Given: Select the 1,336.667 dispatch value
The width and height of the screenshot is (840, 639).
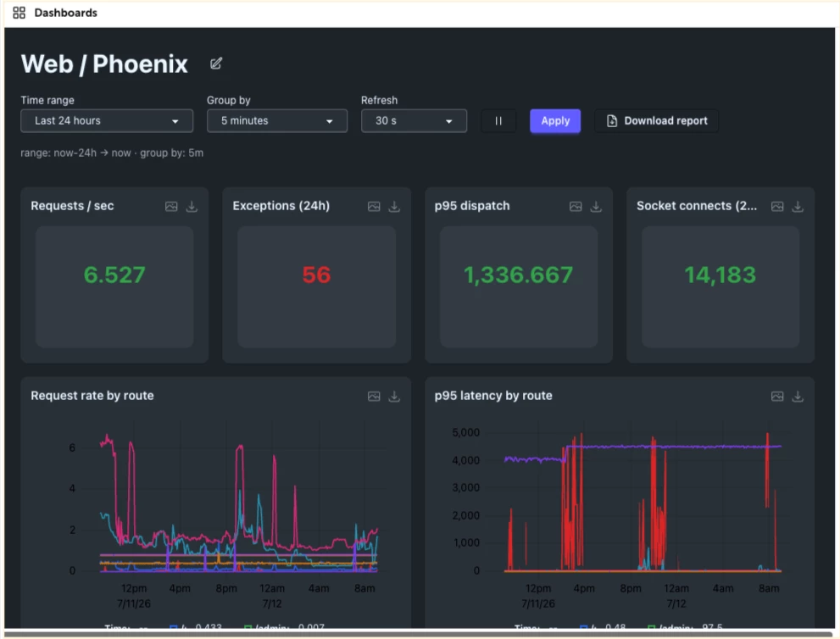Looking at the screenshot, I should pos(518,275).
